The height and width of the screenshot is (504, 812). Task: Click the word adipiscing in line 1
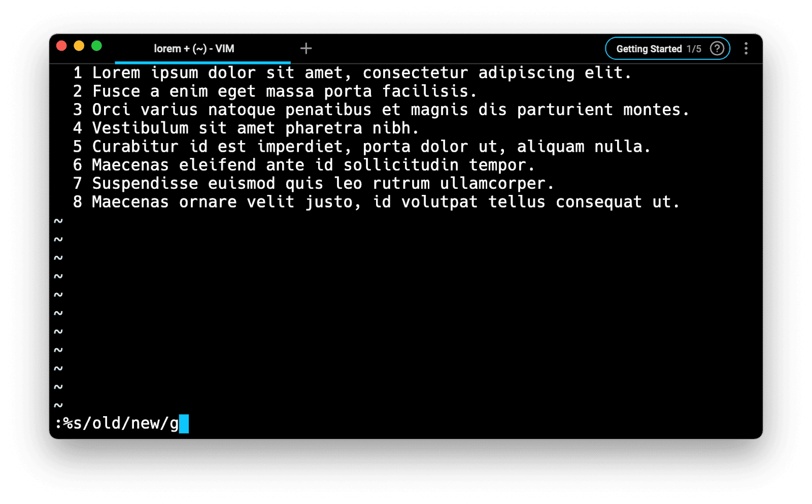pos(527,73)
